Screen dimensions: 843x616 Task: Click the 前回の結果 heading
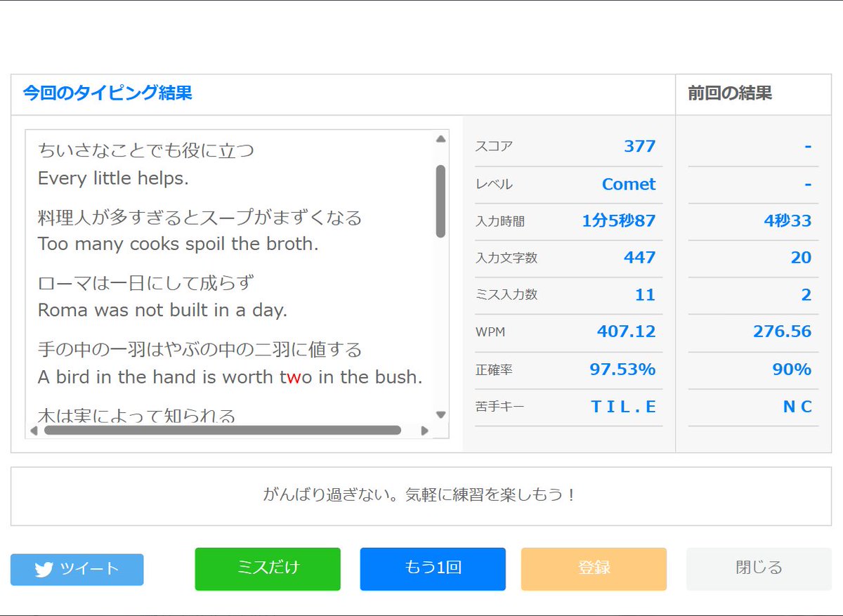[730, 93]
